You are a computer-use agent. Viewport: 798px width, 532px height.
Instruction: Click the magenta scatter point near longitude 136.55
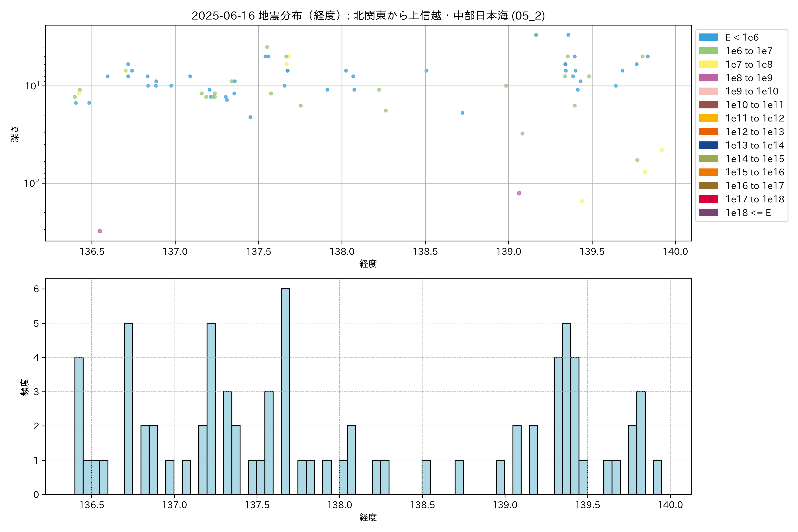pos(100,231)
